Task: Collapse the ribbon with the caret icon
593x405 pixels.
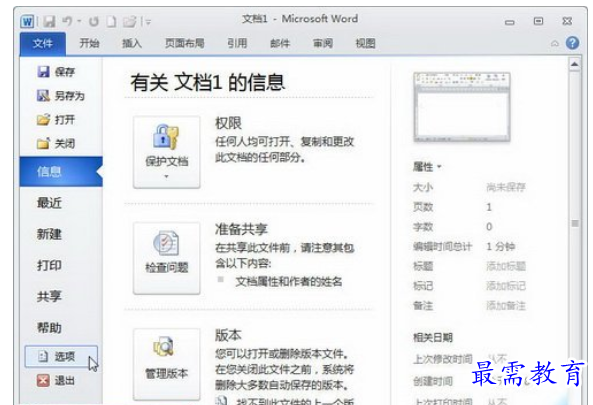Action: tap(554, 43)
